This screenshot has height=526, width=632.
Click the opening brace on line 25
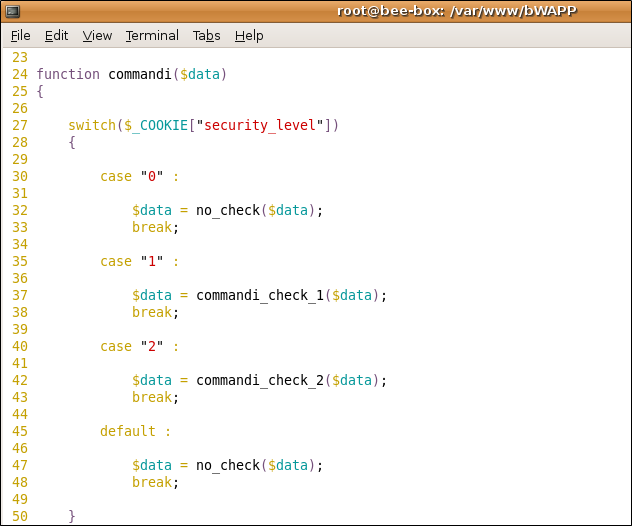point(40,91)
